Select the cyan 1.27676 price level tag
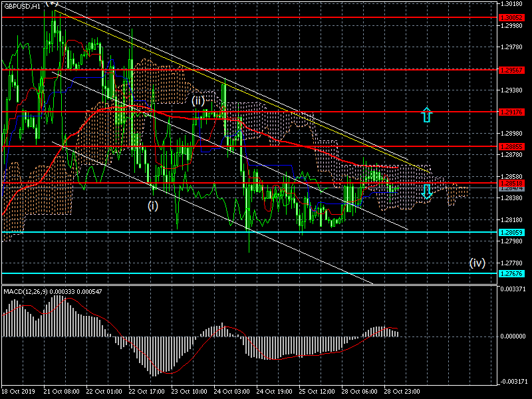Image resolution: width=532 pixels, height=399 pixels. pos(511,273)
